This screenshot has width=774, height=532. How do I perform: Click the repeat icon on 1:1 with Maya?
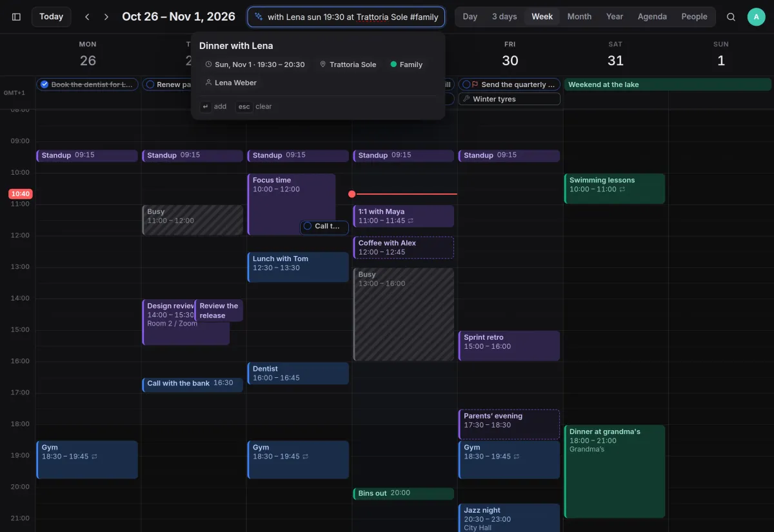pyautogui.click(x=411, y=221)
